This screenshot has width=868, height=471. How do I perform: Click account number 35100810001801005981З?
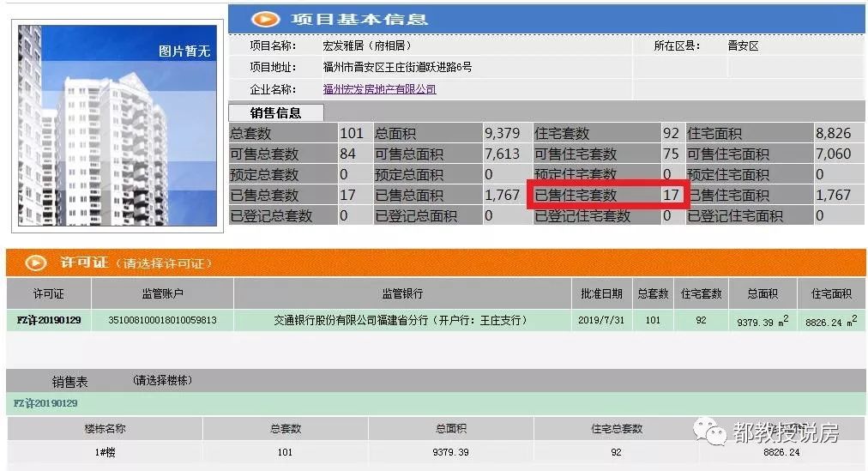point(162,320)
